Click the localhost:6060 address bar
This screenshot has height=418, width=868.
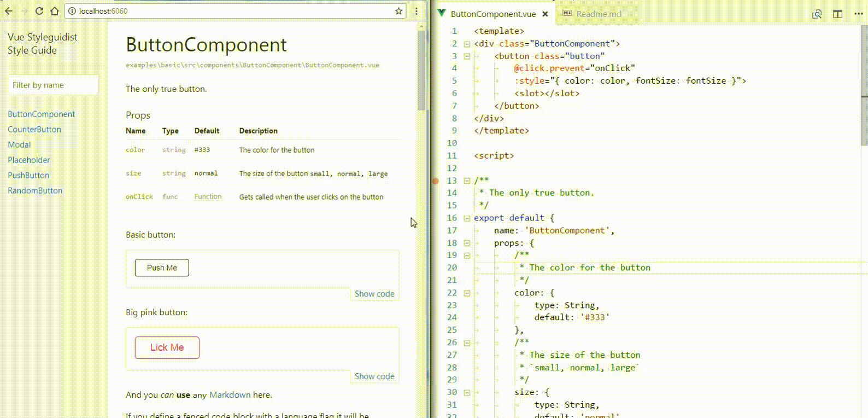(235, 11)
